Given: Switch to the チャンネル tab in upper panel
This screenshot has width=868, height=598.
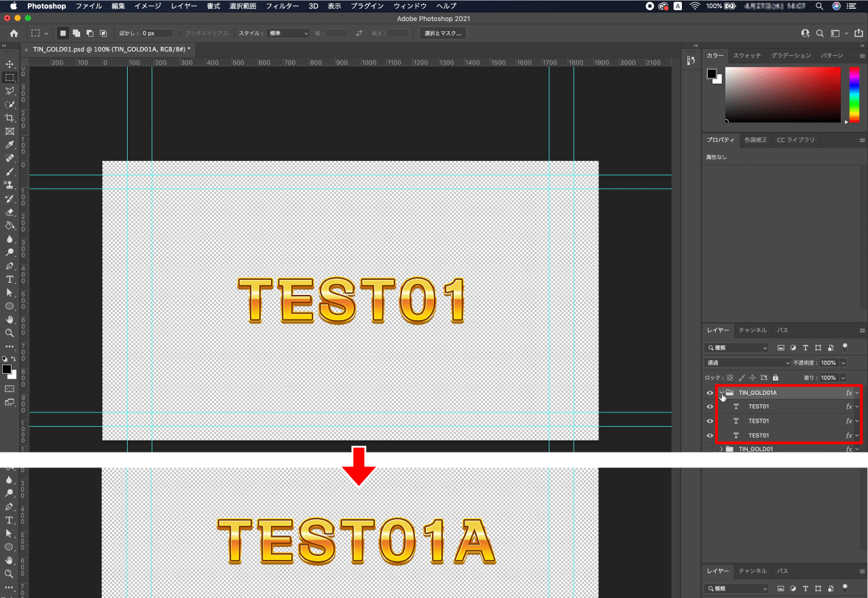Looking at the screenshot, I should [753, 330].
